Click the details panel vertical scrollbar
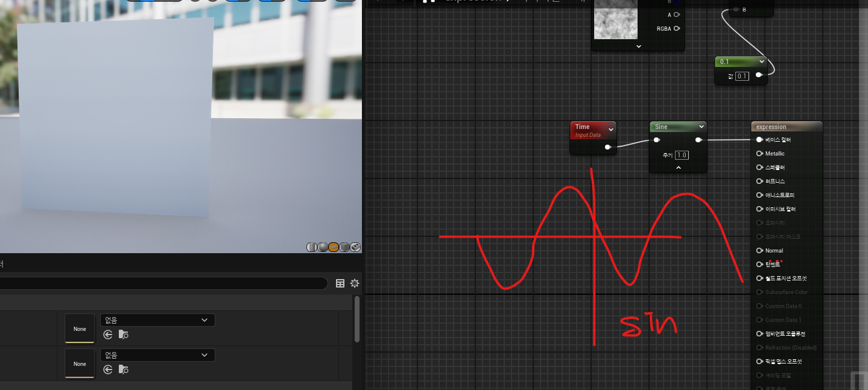This screenshot has height=390, width=868. tap(356, 318)
